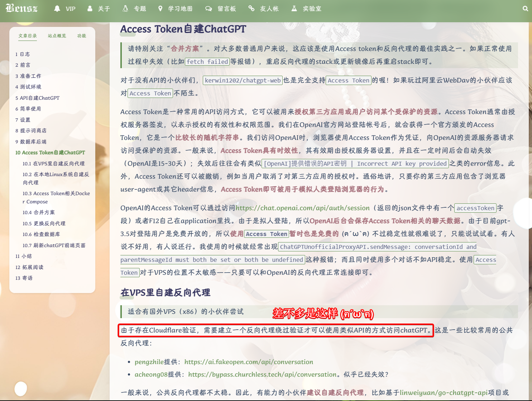Image resolution: width=532 pixels, height=401 pixels.
Task: Click the 学习地图 map pin icon
Action: [160, 8]
